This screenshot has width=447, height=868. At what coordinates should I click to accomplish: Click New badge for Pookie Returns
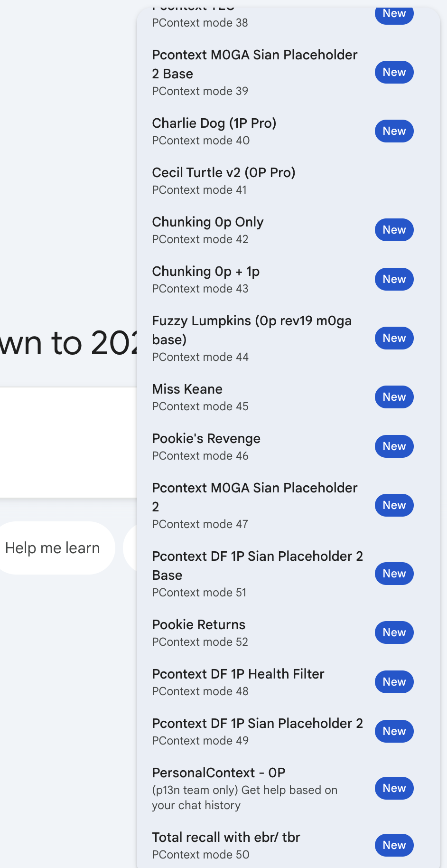click(x=394, y=632)
